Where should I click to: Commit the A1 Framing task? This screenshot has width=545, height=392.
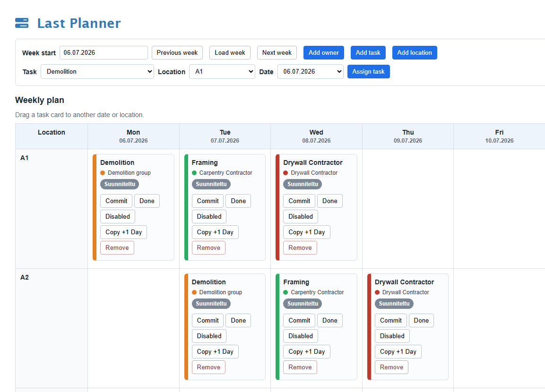[208, 201]
